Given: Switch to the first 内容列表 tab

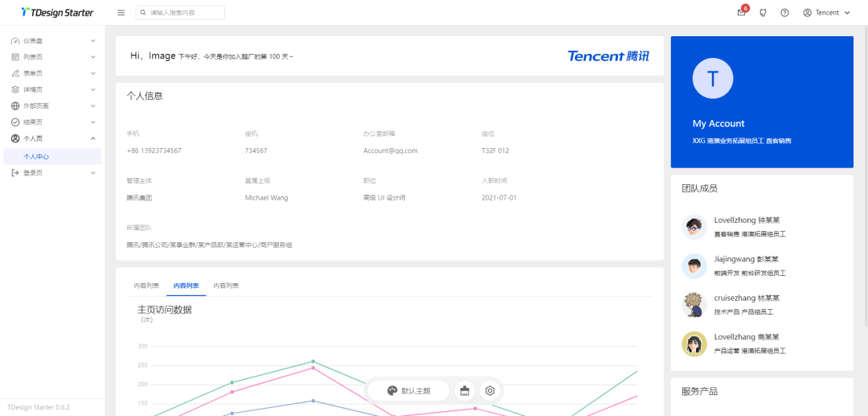Looking at the screenshot, I should [146, 286].
